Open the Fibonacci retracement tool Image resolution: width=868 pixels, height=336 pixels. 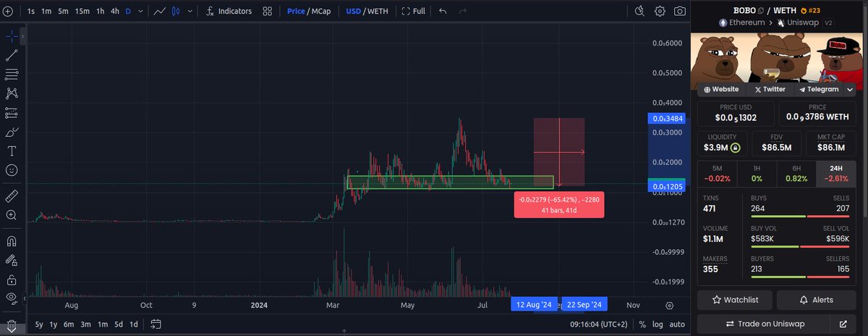point(12,74)
